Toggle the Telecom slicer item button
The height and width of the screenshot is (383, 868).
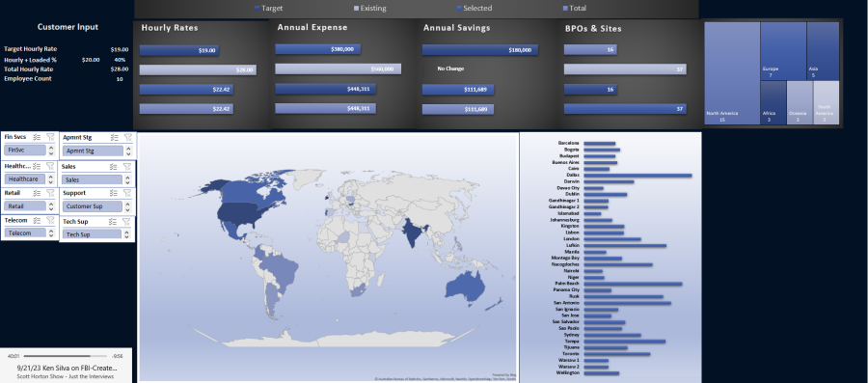tap(25, 233)
